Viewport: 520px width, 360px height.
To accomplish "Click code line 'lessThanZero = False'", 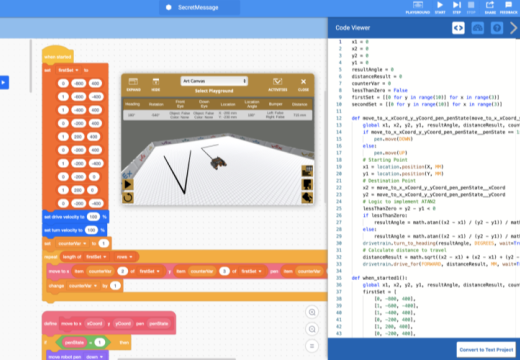I will 379,90.
